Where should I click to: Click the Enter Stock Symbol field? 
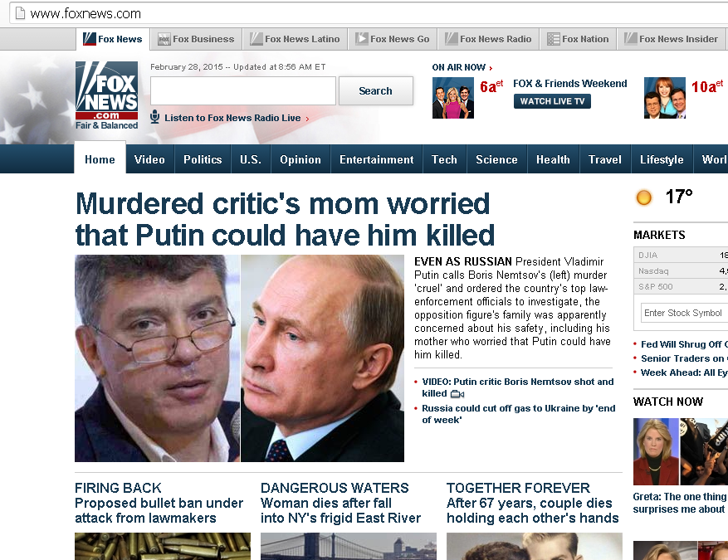(x=684, y=313)
